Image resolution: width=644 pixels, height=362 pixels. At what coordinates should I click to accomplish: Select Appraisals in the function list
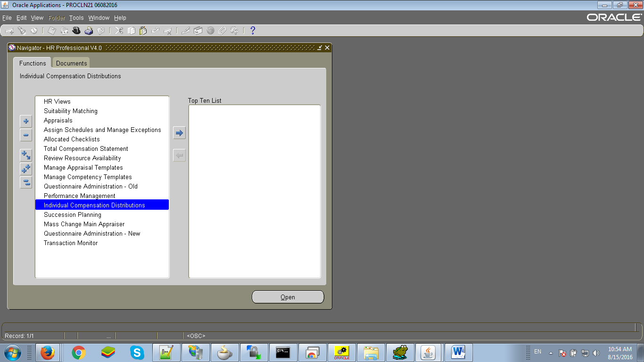pyautogui.click(x=58, y=120)
